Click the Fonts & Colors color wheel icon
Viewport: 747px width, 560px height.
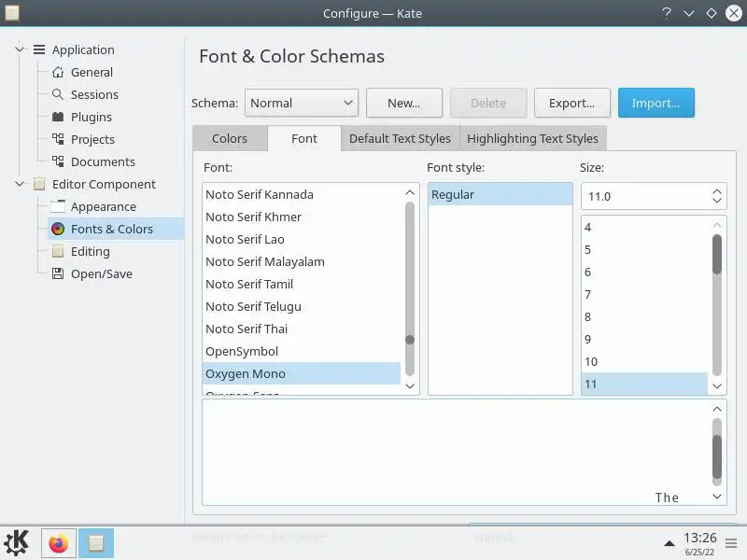[58, 229]
